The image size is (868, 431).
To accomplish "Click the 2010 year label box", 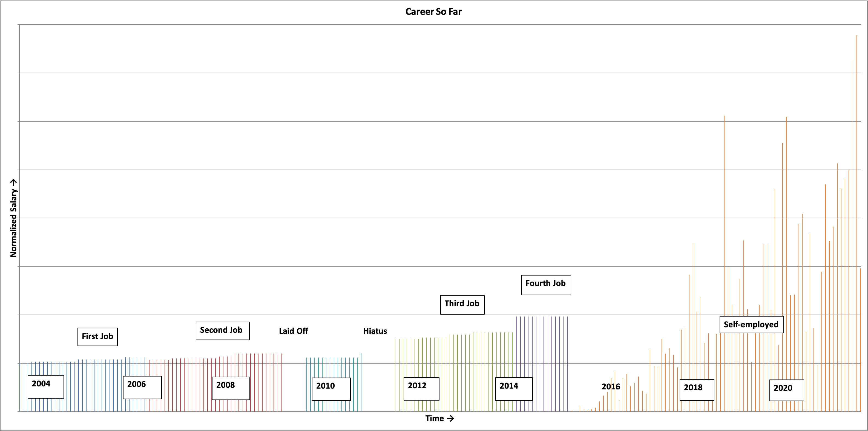I will coord(331,389).
